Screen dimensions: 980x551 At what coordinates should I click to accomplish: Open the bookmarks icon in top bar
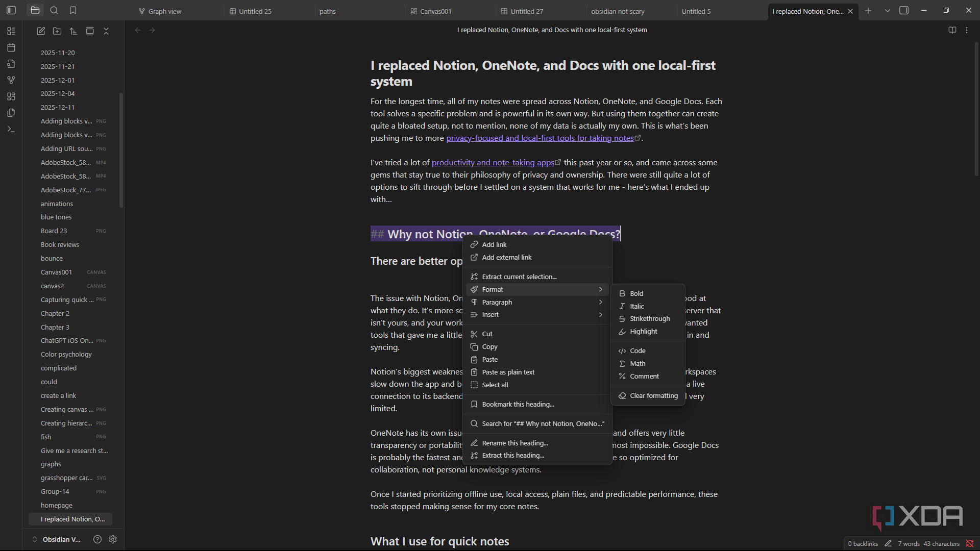(73, 10)
